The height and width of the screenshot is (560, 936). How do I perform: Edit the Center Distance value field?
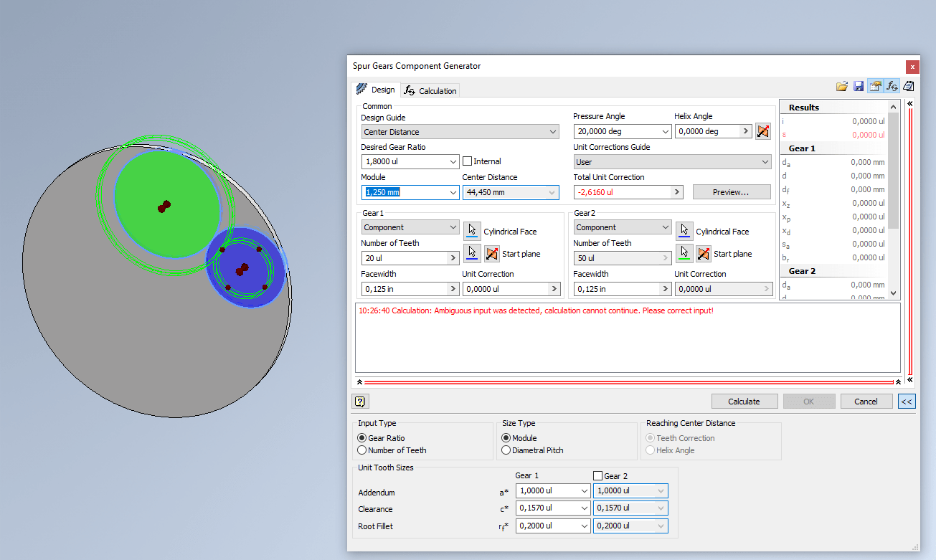(506, 192)
